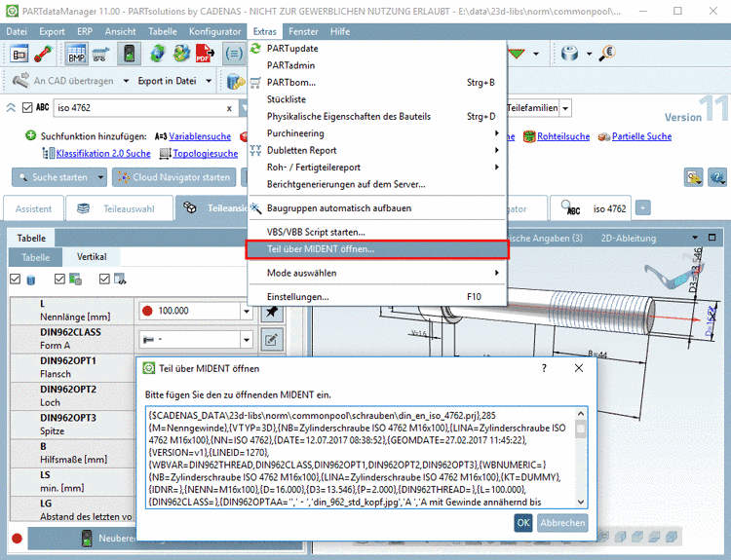Viewport: 731px width, 560px height.
Task: Toggle checkbox beside table gear icon
Action: [59, 280]
